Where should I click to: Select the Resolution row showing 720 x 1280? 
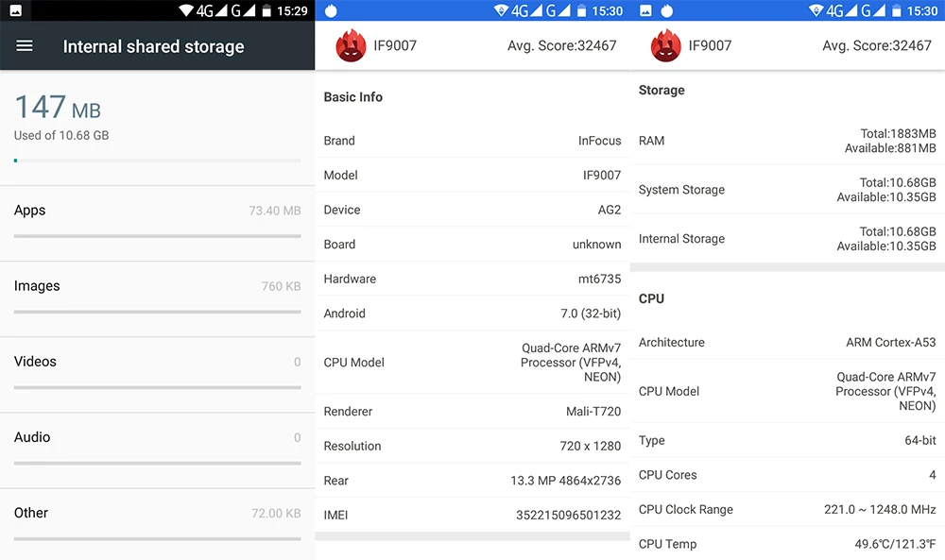point(472,446)
